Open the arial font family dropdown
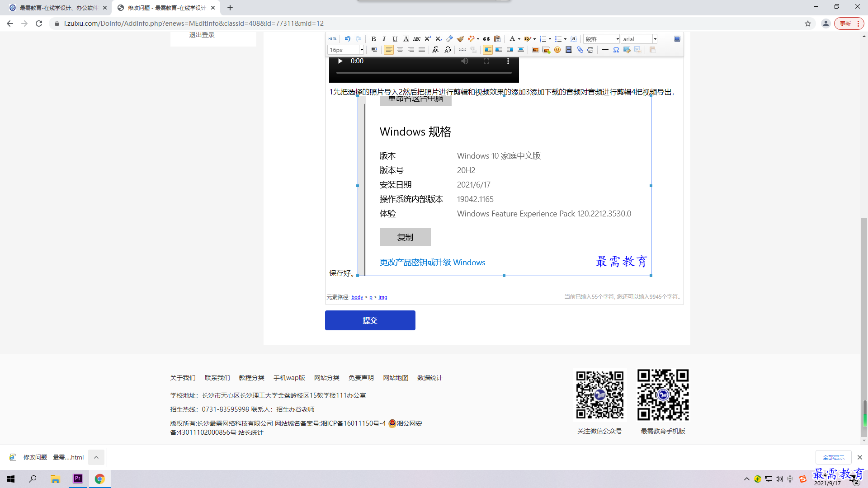The width and height of the screenshot is (868, 488). coord(639,39)
